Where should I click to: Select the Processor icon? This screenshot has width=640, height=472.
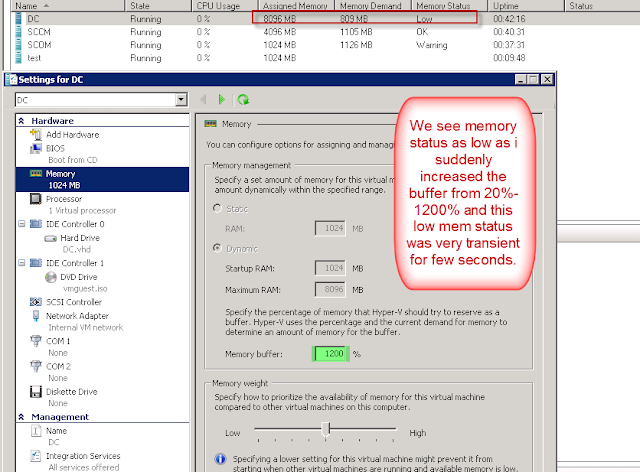[x=36, y=199]
